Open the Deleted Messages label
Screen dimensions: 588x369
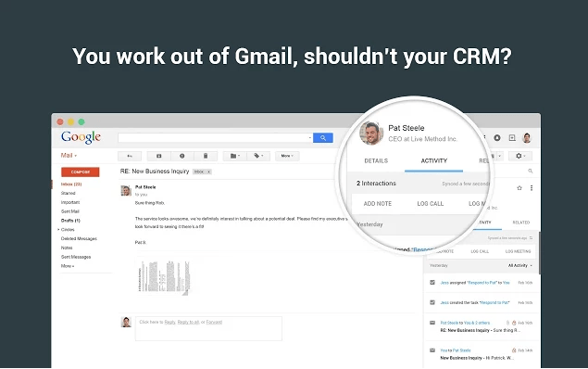click(x=79, y=239)
